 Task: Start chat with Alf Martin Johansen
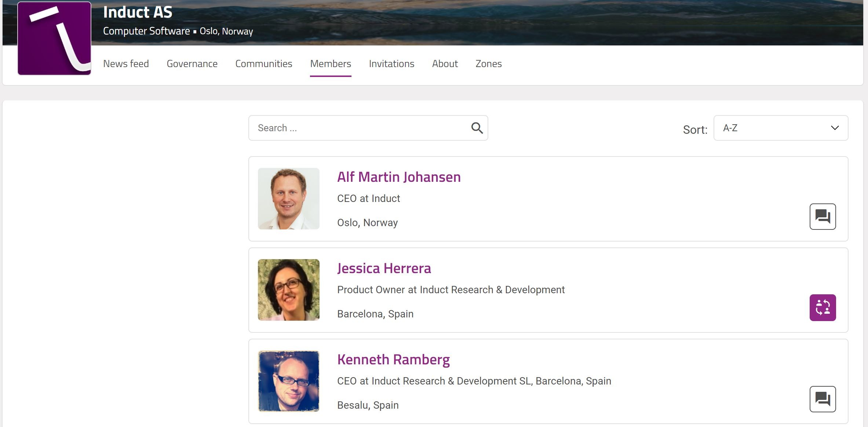click(x=823, y=217)
